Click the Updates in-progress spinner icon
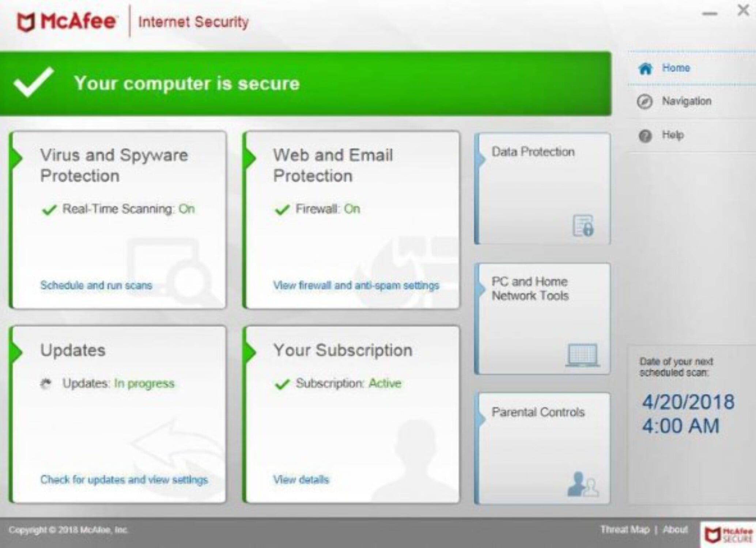Viewport: 756px width, 548px height. point(46,384)
